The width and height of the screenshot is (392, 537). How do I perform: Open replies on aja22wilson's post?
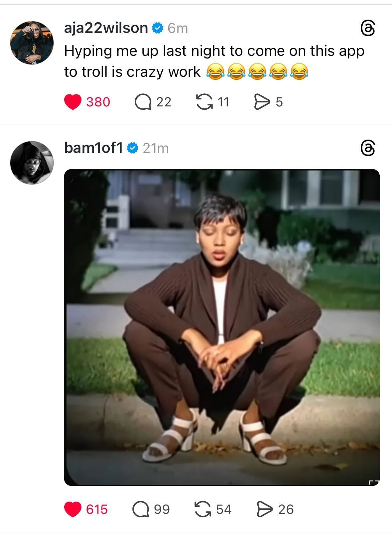pyautogui.click(x=142, y=102)
